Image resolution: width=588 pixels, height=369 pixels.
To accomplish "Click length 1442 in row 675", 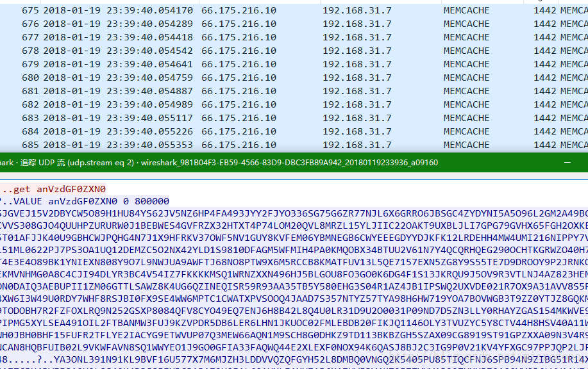I will 545,10.
